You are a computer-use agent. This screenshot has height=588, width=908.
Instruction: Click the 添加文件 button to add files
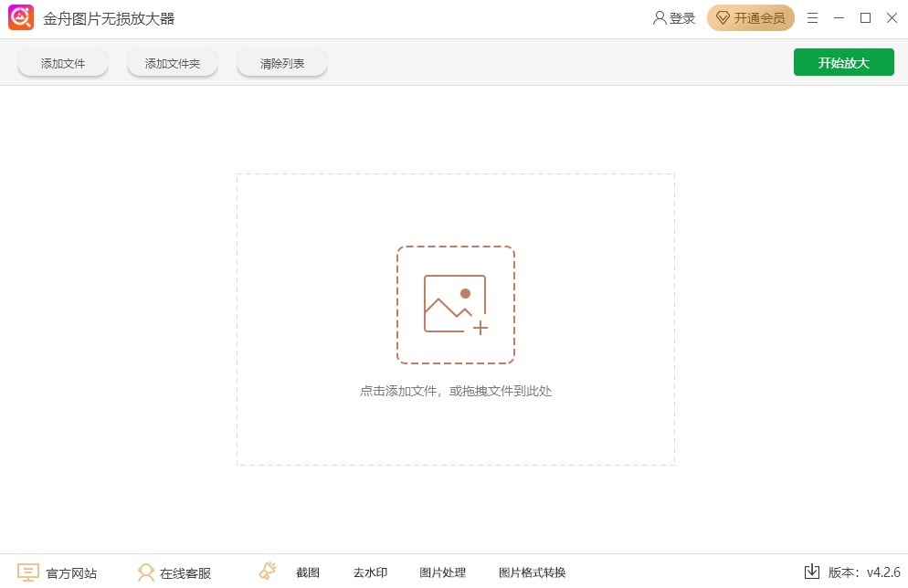point(62,62)
